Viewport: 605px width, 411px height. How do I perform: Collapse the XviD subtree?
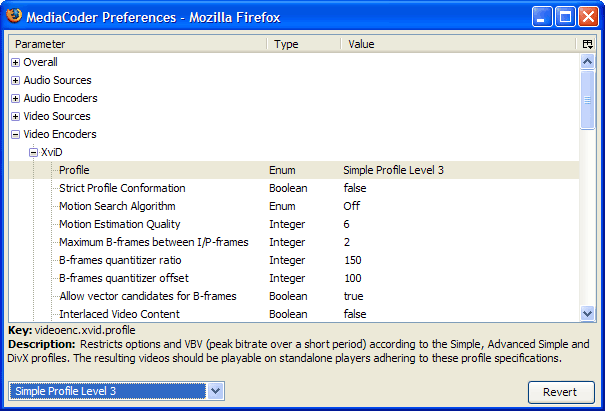34,152
